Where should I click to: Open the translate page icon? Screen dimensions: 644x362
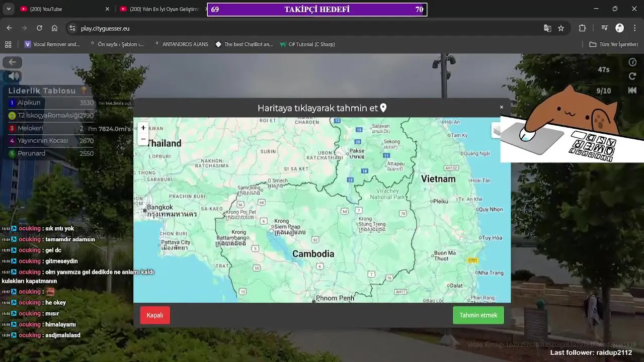547,28
